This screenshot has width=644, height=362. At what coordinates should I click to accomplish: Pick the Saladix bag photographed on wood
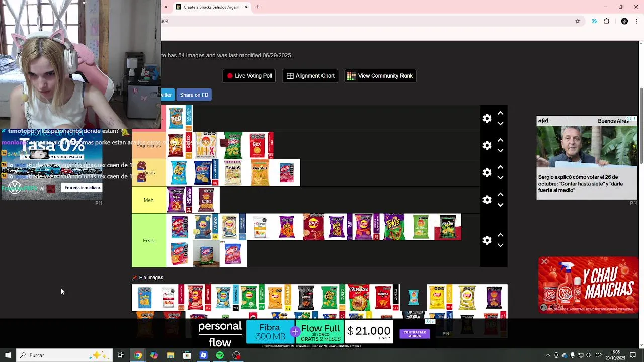pyautogui.click(x=206, y=254)
